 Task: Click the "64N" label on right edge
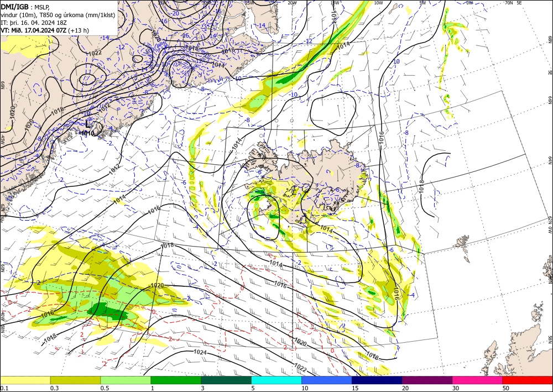coord(550,160)
